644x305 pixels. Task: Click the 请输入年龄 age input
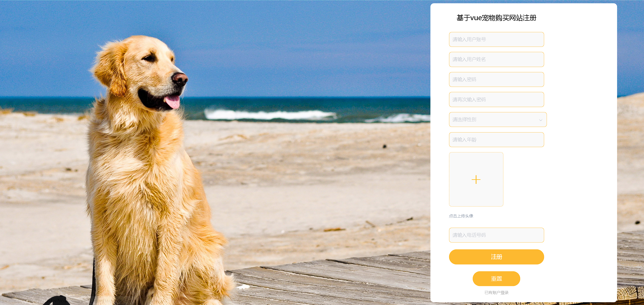pyautogui.click(x=497, y=140)
